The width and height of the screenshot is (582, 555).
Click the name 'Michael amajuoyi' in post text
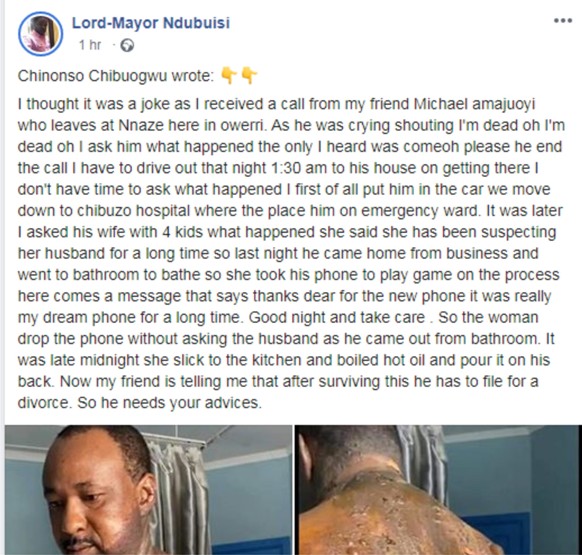[x=475, y=104]
